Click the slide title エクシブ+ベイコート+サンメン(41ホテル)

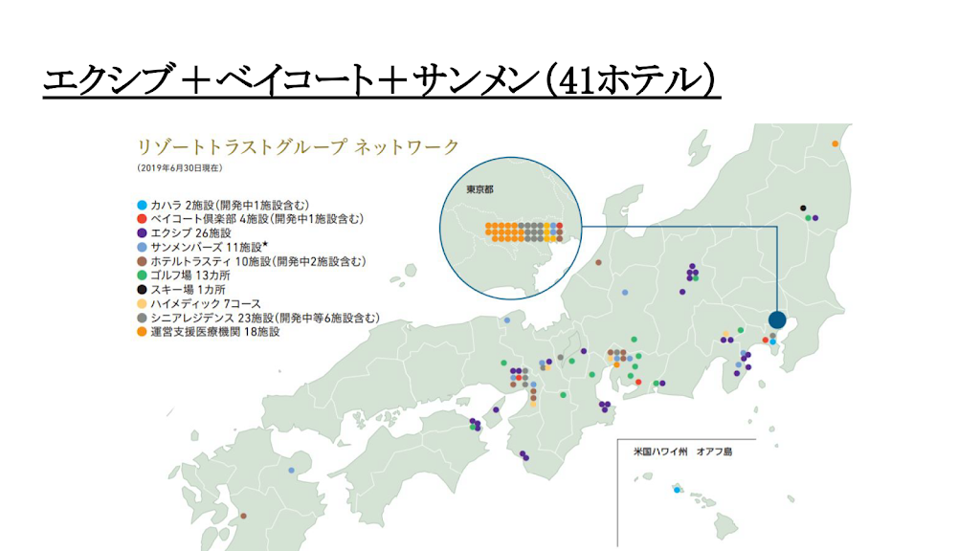click(381, 80)
